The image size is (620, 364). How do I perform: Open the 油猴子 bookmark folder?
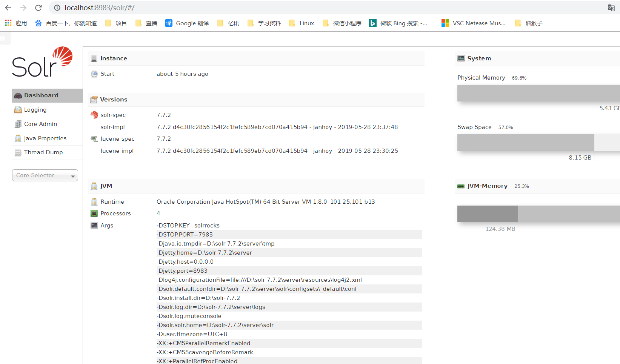coord(529,23)
